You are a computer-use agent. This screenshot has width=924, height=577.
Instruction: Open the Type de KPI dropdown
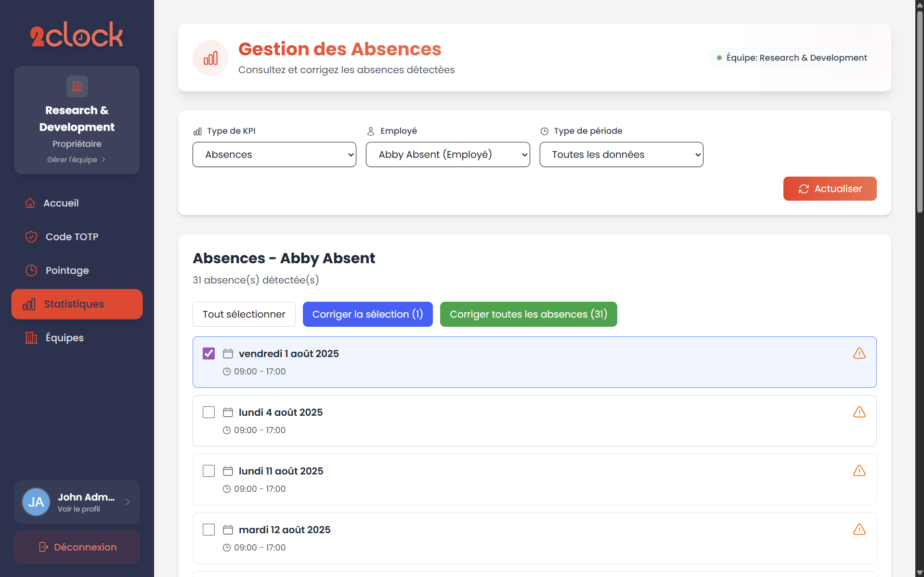click(274, 154)
